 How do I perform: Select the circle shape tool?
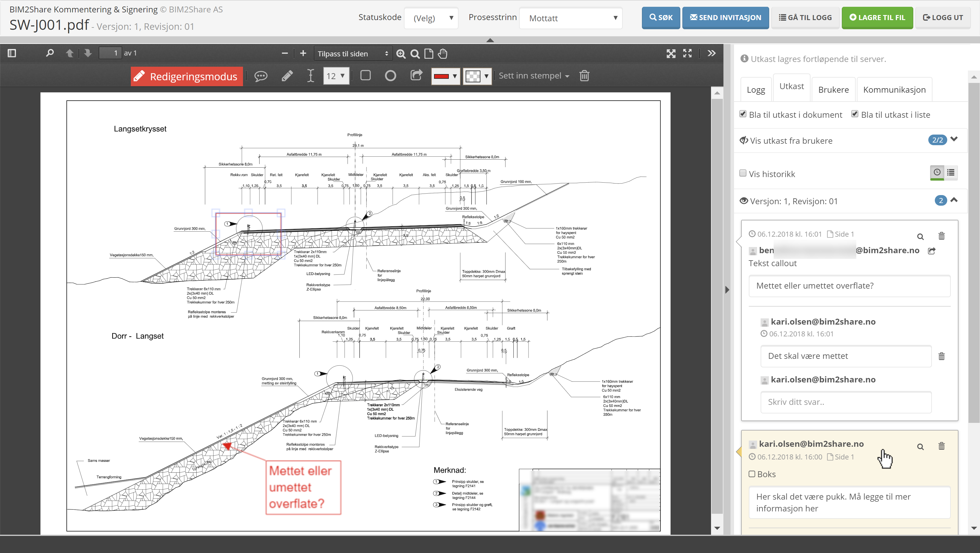point(390,76)
